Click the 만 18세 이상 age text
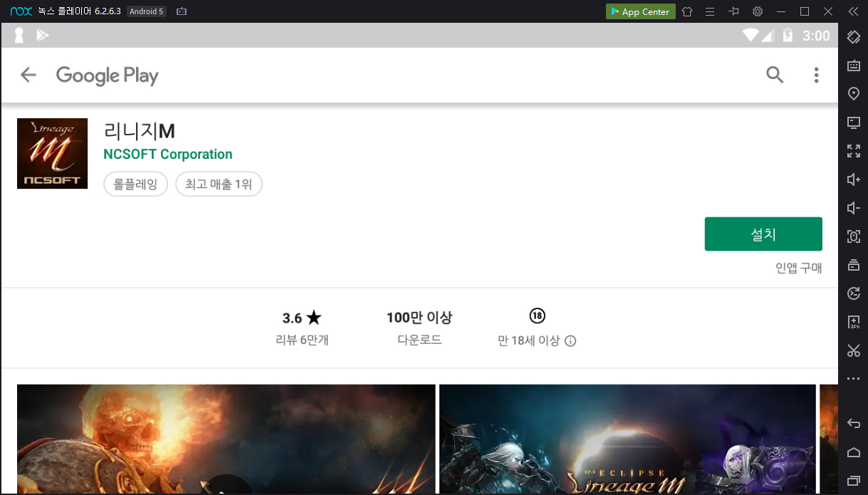 click(529, 341)
